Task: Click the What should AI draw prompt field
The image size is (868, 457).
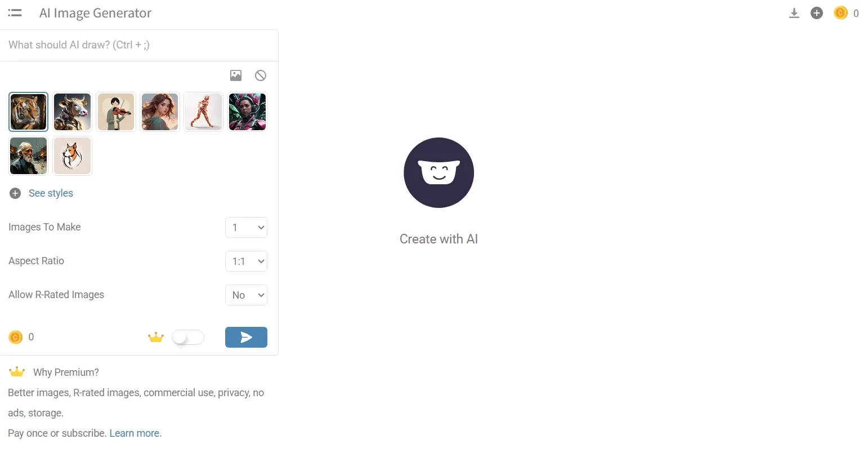Action: (139, 45)
